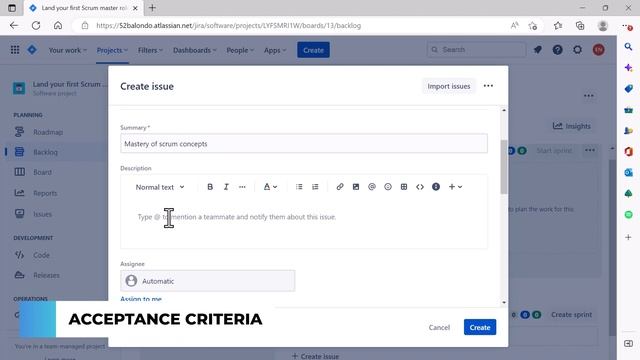Open Board in sidebar

(42, 172)
